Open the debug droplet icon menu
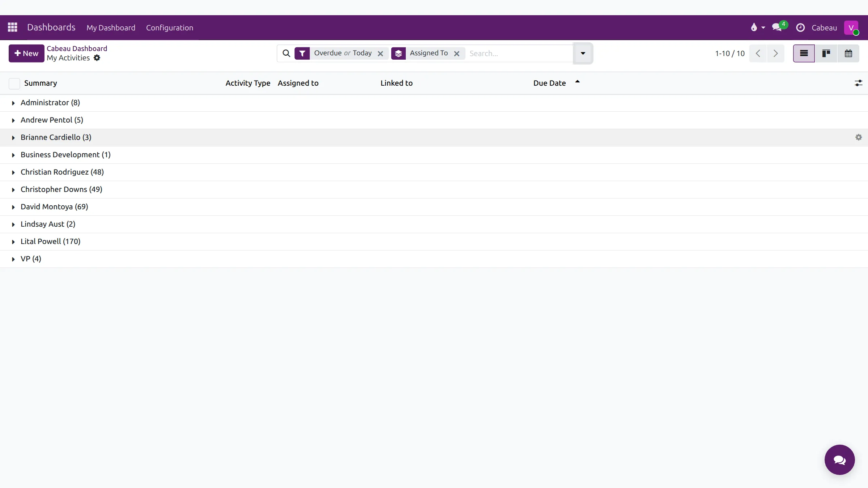Screen dimensions: 868x488 tap(757, 27)
